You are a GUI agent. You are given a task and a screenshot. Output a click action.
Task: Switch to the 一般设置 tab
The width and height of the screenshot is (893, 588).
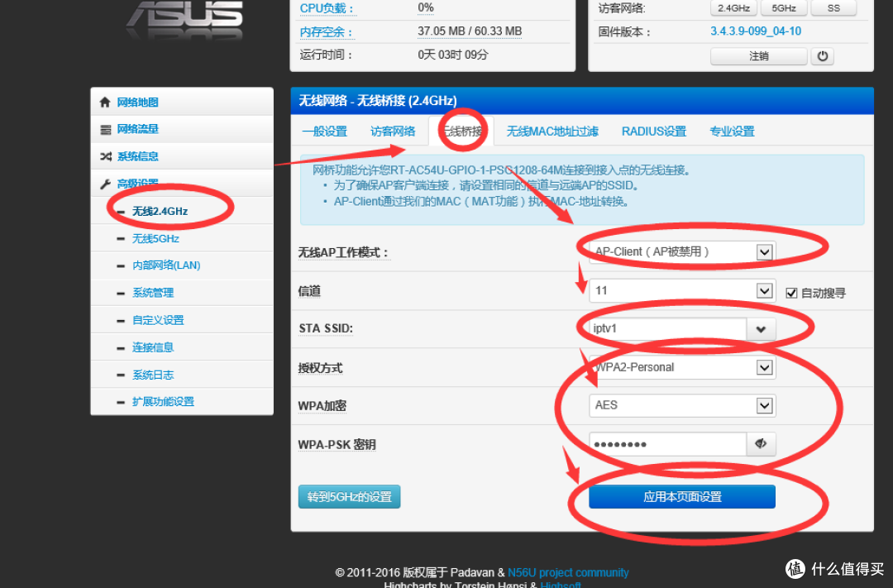pyautogui.click(x=325, y=131)
